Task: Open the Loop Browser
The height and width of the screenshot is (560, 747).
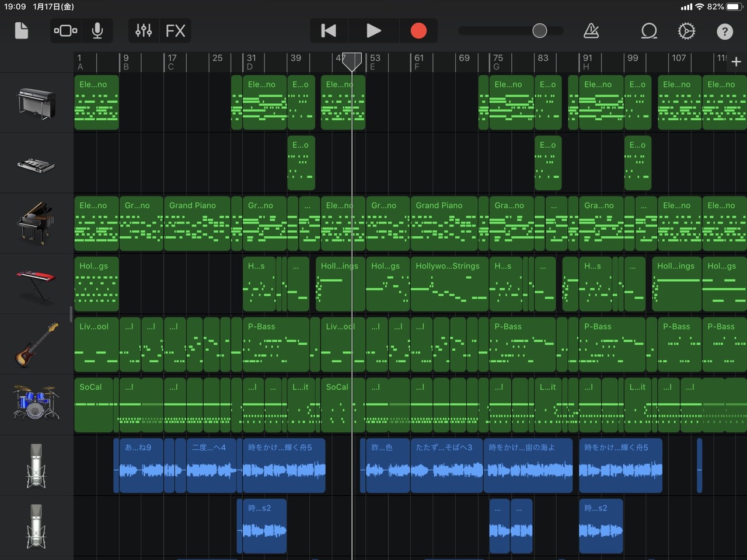Action: pyautogui.click(x=649, y=30)
